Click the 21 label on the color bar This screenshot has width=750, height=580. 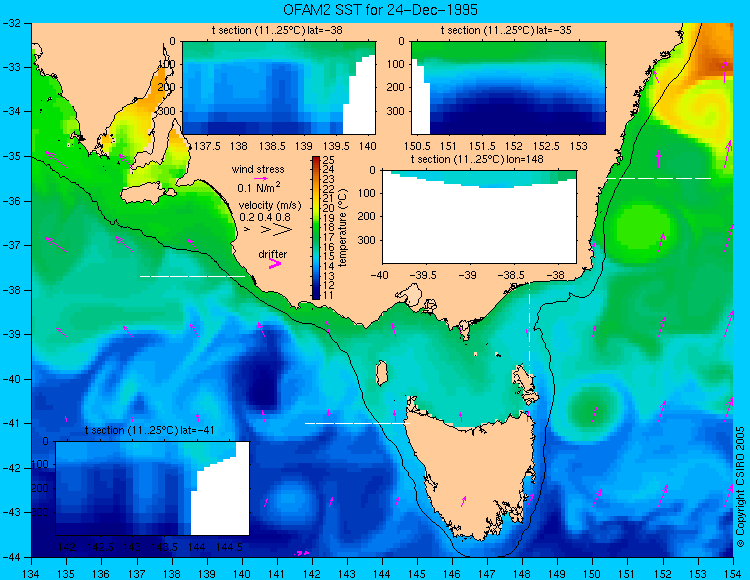pos(329,198)
